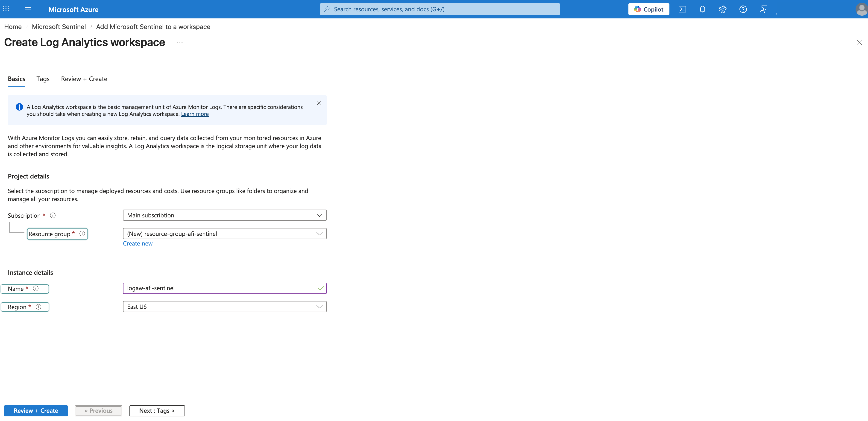Click Create new resource group link
This screenshot has height=421, width=868.
click(x=138, y=243)
